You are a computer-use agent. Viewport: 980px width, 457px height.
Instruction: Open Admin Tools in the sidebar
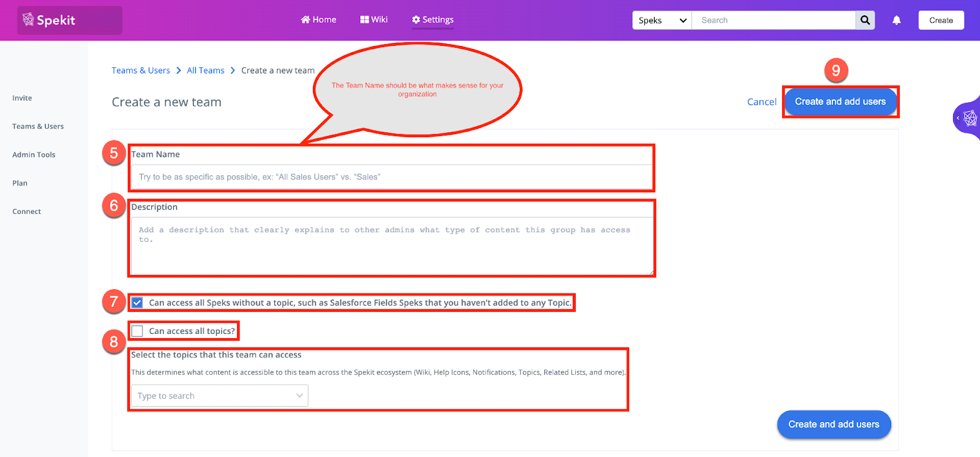coord(34,155)
